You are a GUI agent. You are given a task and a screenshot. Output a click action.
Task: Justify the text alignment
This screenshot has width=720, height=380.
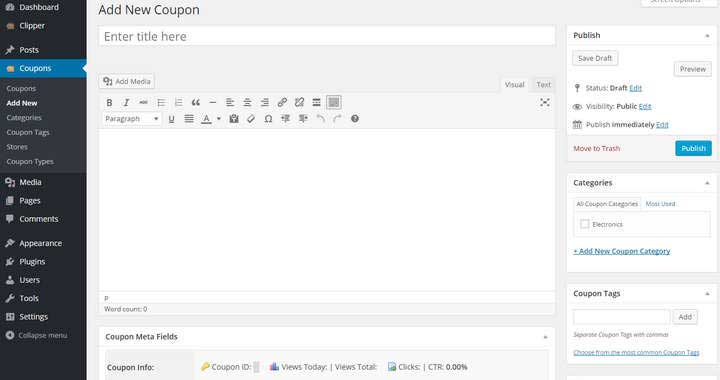tap(189, 119)
